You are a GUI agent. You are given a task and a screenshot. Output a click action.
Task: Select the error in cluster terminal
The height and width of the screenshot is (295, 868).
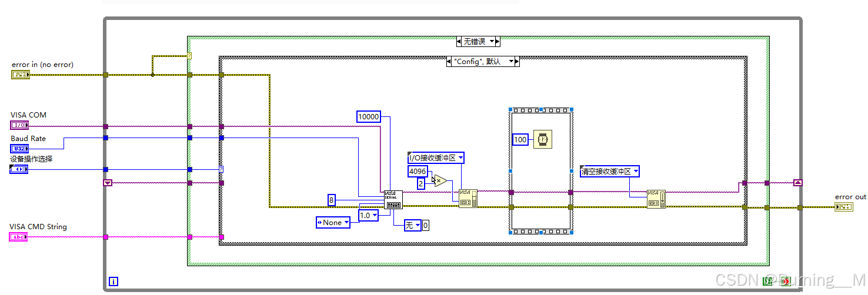tap(20, 75)
